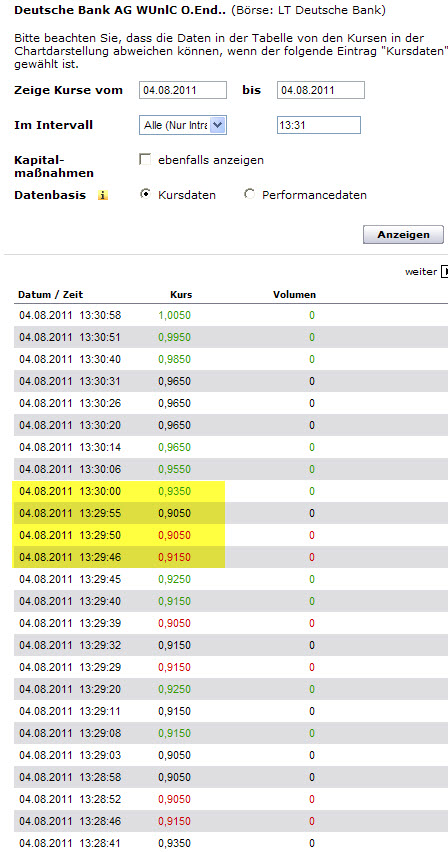Select the row timestamped 13:29:45
The height and width of the screenshot is (852, 448).
(x=231, y=579)
